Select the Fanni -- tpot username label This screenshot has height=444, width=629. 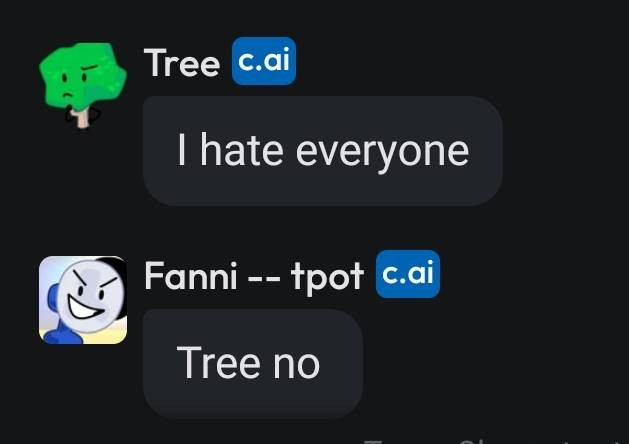point(254,276)
